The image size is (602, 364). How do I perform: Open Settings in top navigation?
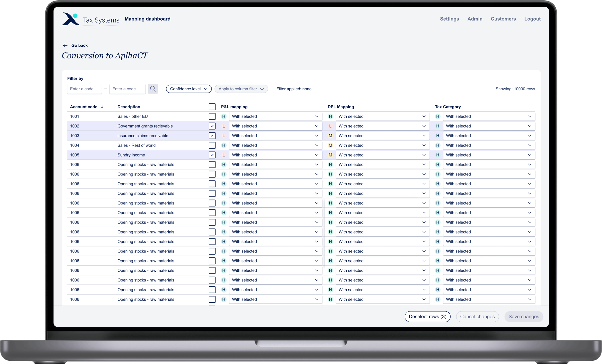pyautogui.click(x=449, y=19)
